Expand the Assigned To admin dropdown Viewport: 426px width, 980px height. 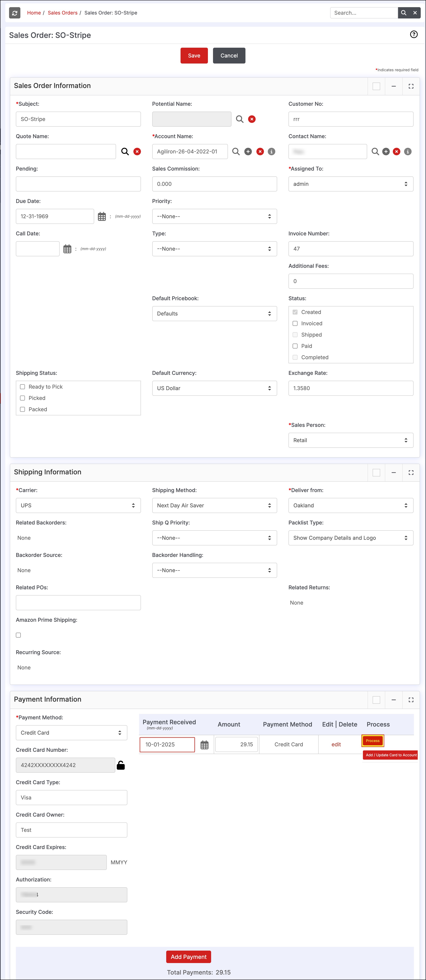[350, 184]
